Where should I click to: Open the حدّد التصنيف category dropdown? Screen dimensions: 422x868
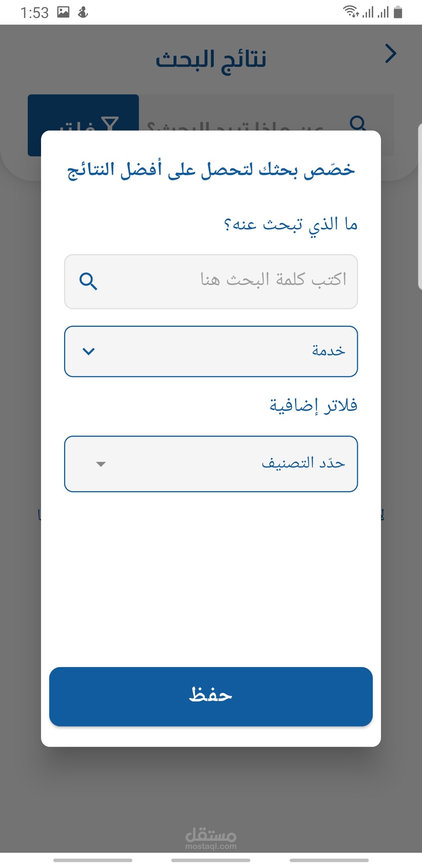pyautogui.click(x=211, y=464)
